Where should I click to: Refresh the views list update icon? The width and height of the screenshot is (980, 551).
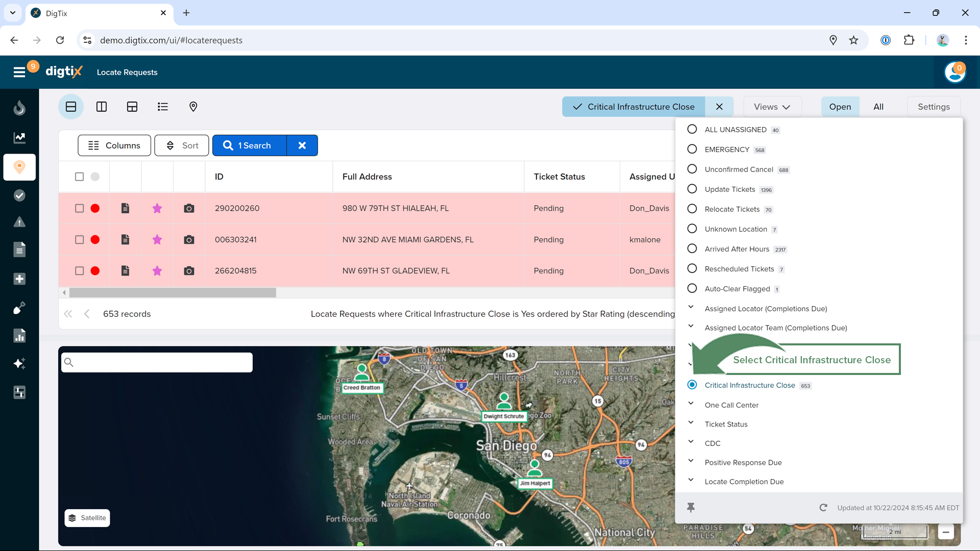[823, 508]
